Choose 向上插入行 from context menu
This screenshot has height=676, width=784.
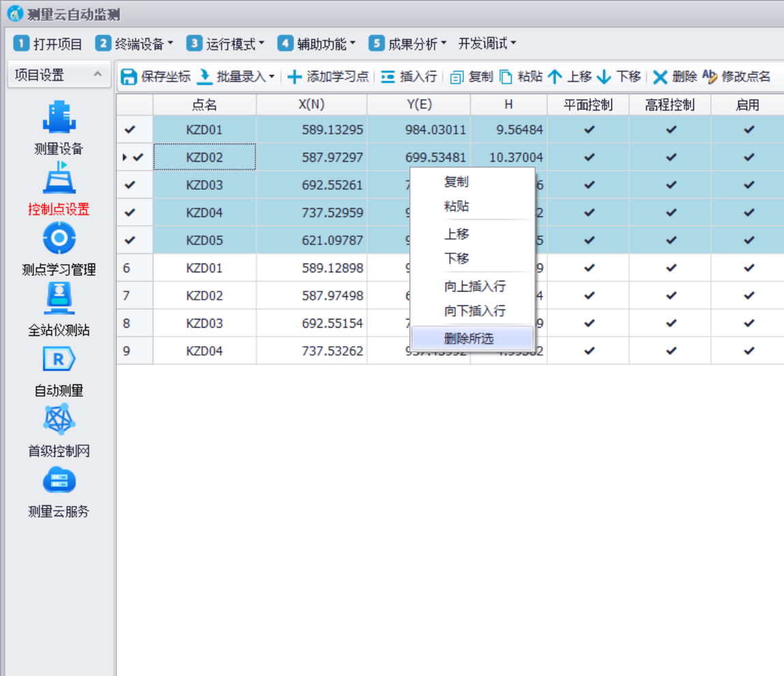point(474,287)
